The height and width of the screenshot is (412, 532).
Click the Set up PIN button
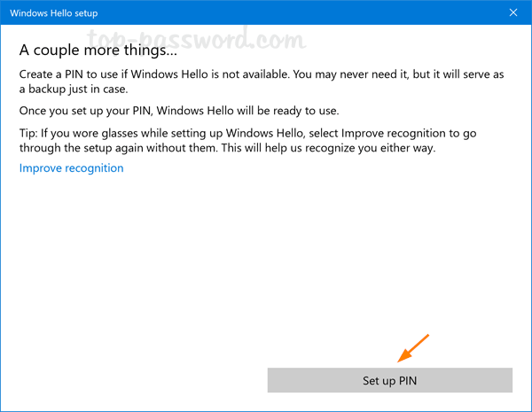(389, 380)
